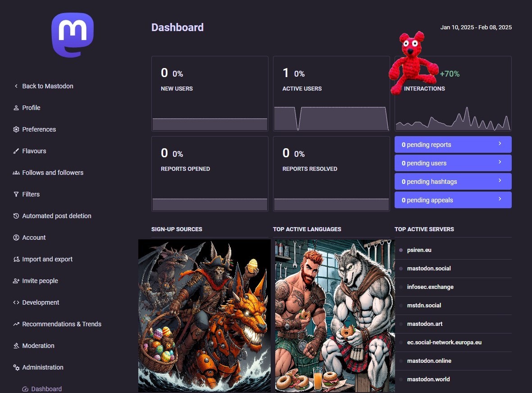Open the 0 pending appeals button
The width and height of the screenshot is (532, 393).
(453, 200)
